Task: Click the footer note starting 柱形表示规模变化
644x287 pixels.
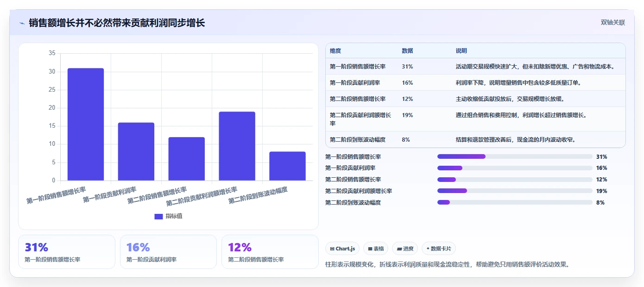Action: [x=448, y=265]
